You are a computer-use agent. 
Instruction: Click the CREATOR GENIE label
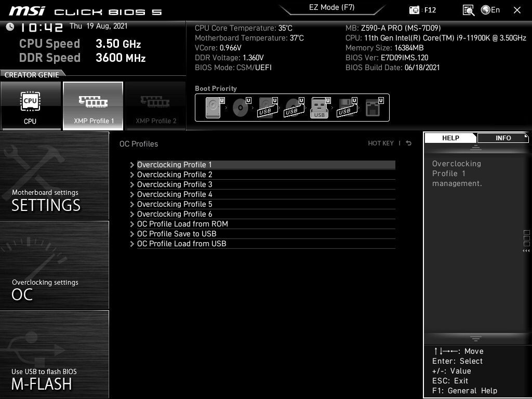[32, 75]
